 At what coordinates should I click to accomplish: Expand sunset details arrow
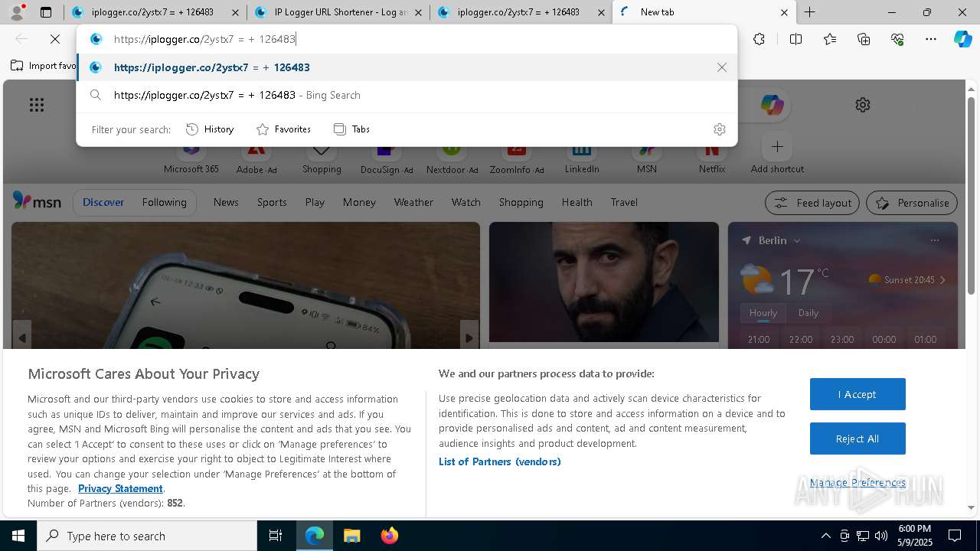tap(942, 280)
